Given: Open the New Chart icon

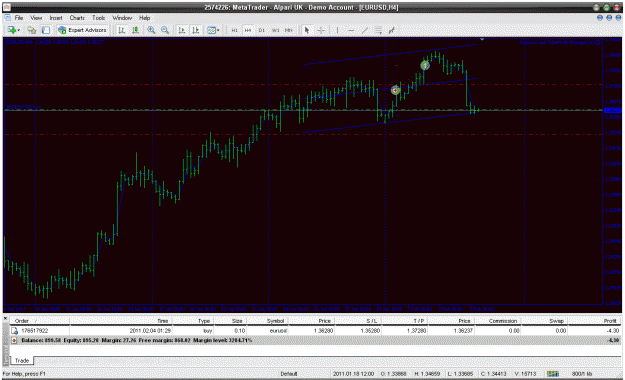Looking at the screenshot, I should tap(11, 30).
